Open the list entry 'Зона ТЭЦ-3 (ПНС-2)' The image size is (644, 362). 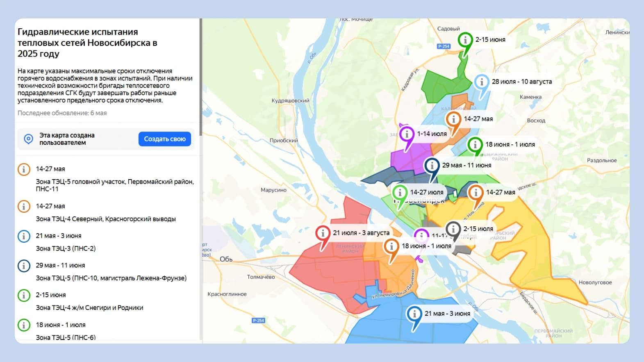pyautogui.click(x=107, y=242)
